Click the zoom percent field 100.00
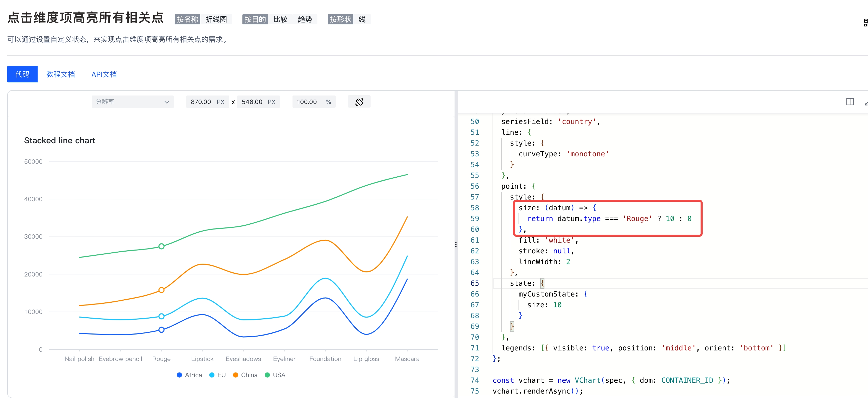The height and width of the screenshot is (420, 868). coord(314,102)
